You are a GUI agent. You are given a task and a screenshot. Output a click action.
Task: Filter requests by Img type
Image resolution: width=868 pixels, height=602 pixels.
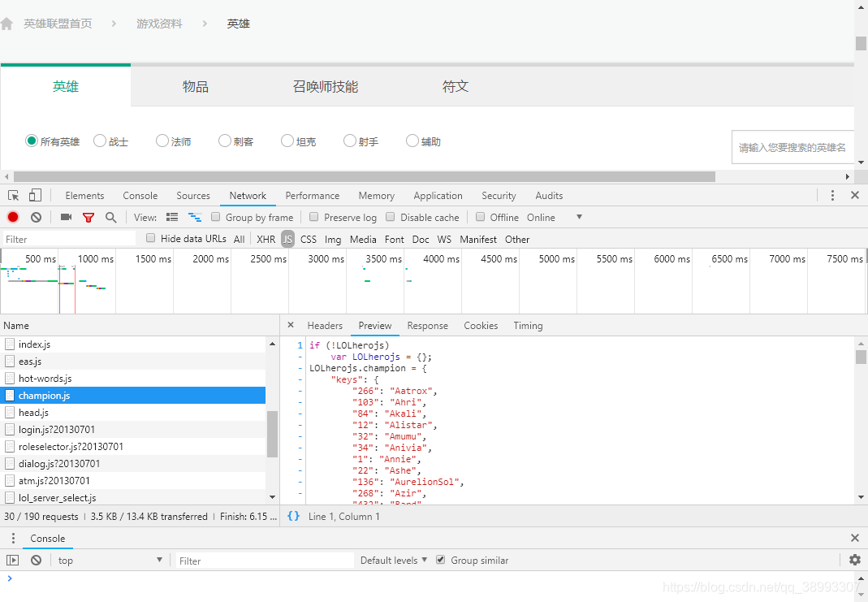point(333,239)
